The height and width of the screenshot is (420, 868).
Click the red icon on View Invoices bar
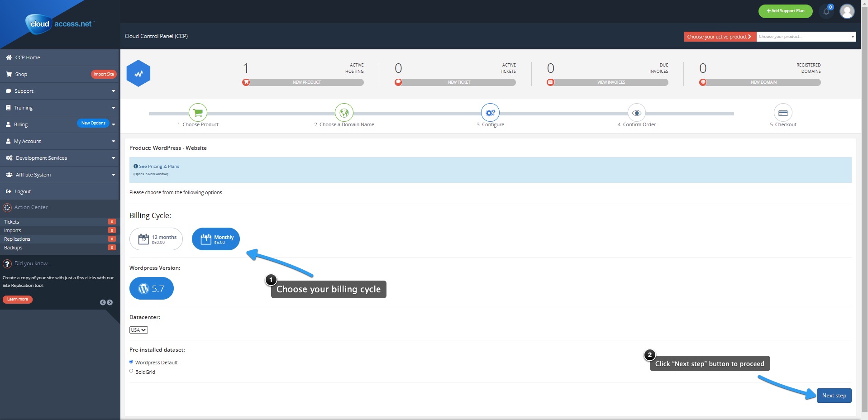pyautogui.click(x=550, y=82)
